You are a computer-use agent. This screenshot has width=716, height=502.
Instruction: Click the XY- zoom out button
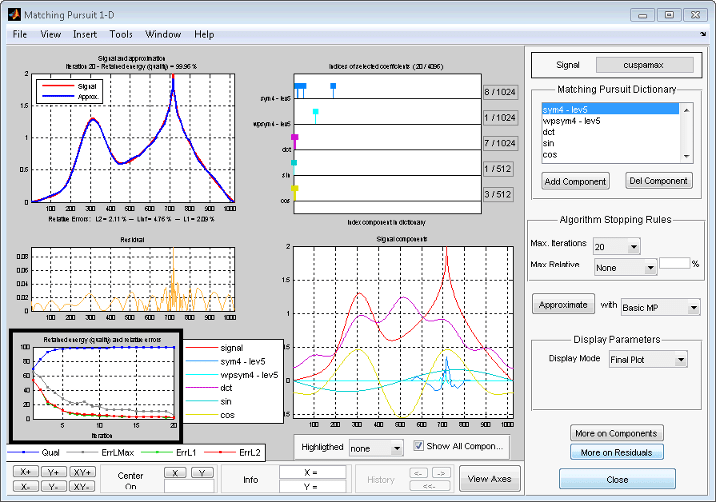click(x=82, y=486)
